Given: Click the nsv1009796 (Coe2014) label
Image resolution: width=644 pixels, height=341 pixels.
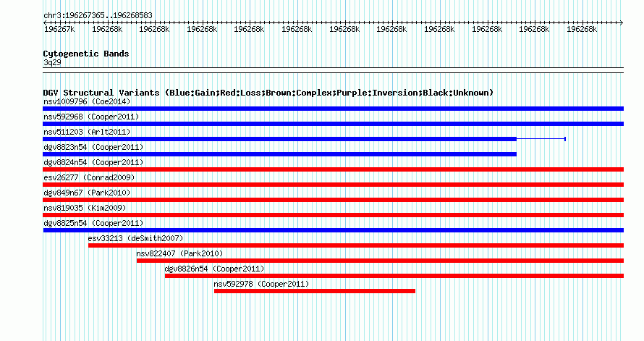Looking at the screenshot, I should point(87,101).
